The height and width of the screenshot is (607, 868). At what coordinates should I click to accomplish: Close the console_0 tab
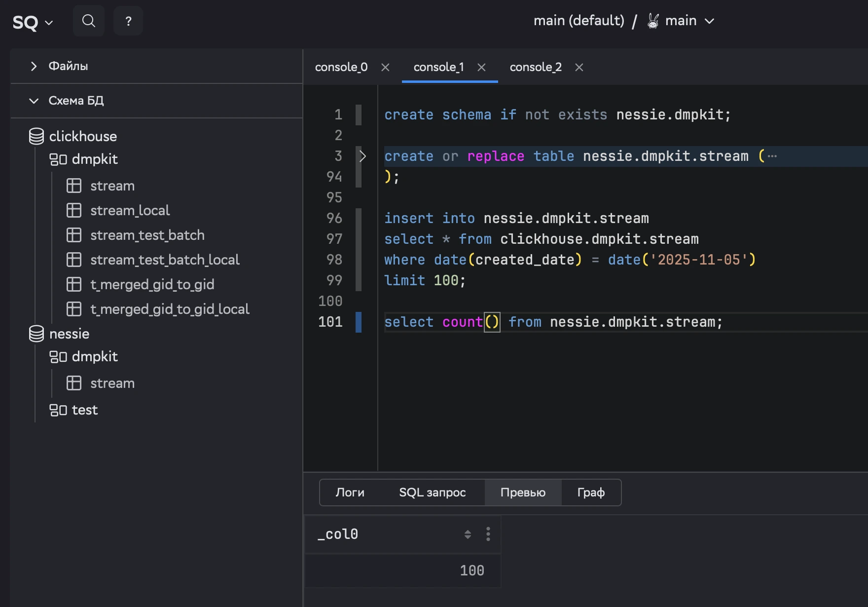coord(385,67)
